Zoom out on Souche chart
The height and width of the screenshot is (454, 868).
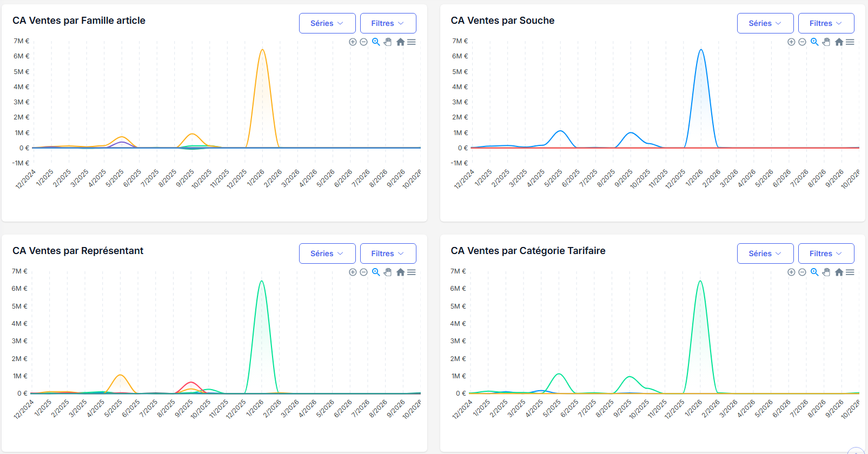[x=803, y=42]
